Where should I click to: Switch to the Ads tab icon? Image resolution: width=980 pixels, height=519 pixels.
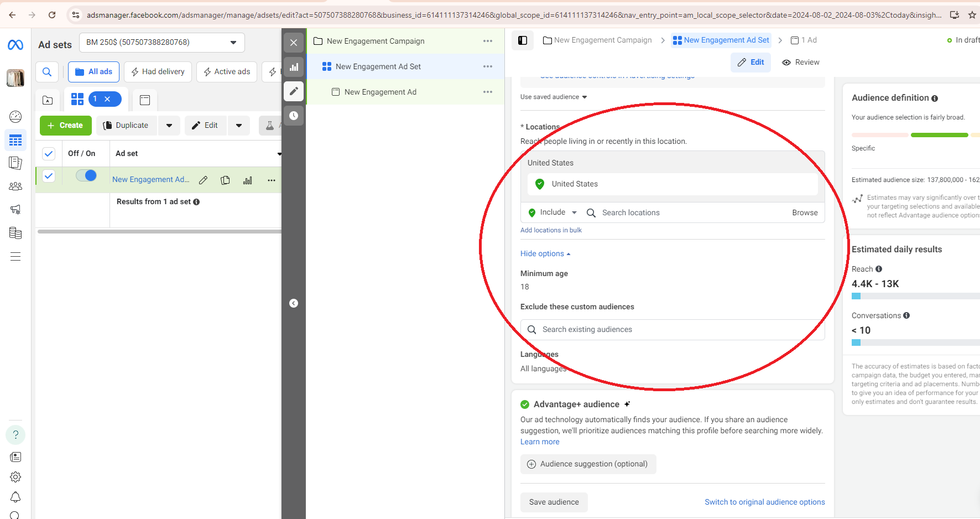tap(145, 100)
